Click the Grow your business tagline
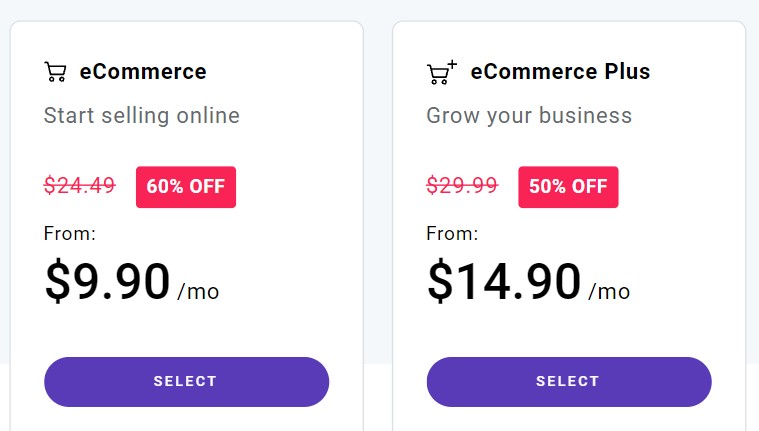 tap(529, 116)
